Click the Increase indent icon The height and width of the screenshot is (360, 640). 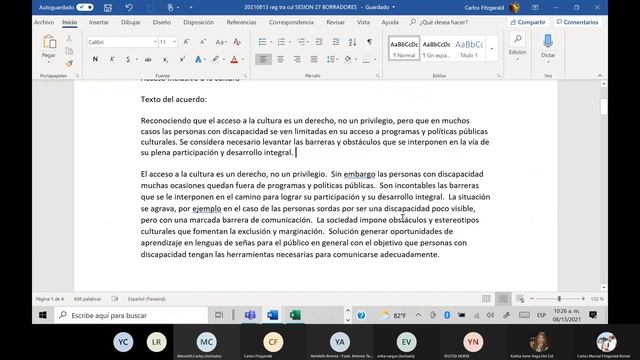336,42
